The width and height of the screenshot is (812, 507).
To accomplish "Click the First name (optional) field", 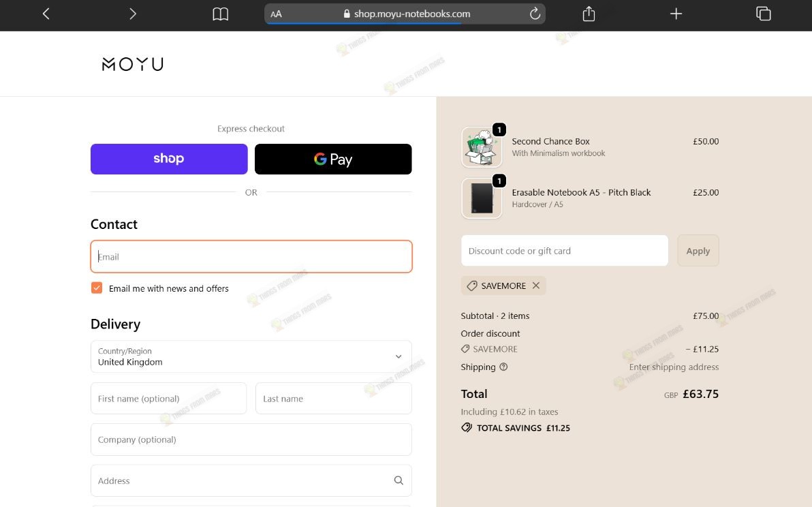I will click(168, 398).
